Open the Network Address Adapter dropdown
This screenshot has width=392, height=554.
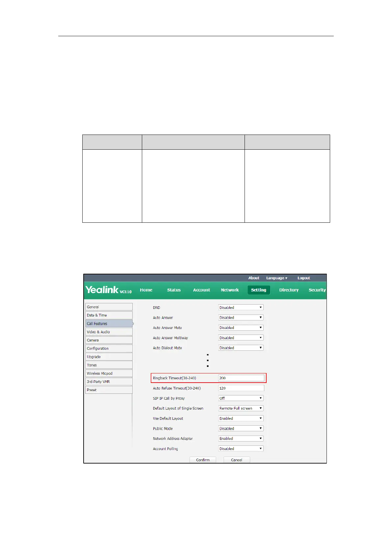(x=241, y=439)
